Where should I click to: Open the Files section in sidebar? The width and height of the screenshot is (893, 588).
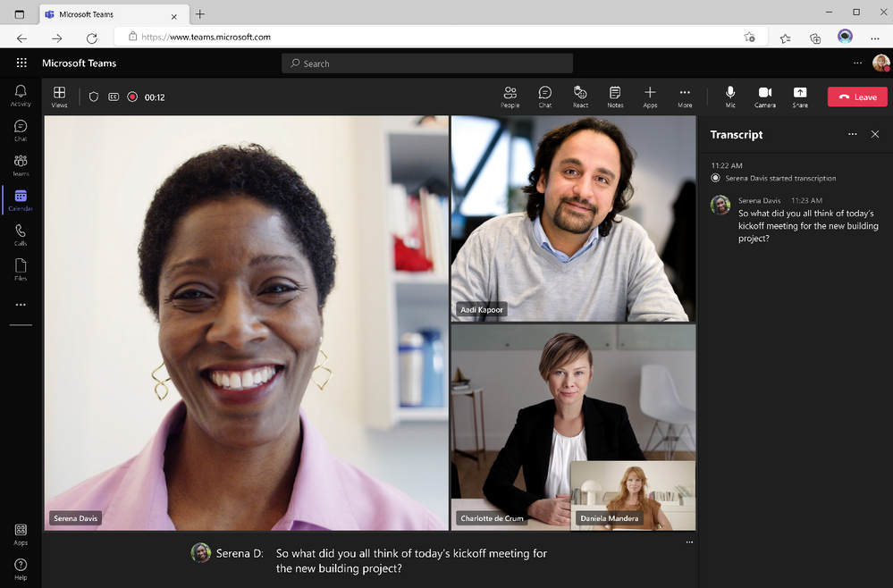point(21,269)
